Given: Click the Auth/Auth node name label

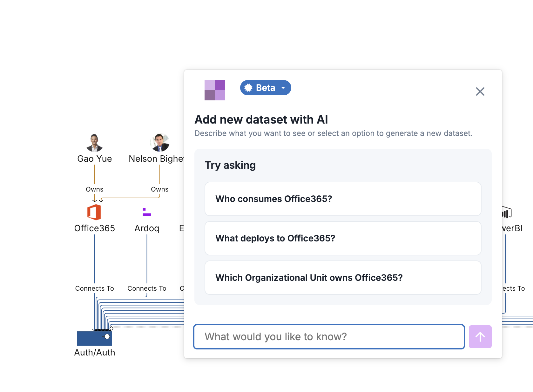Looking at the screenshot, I should pyautogui.click(x=95, y=353).
